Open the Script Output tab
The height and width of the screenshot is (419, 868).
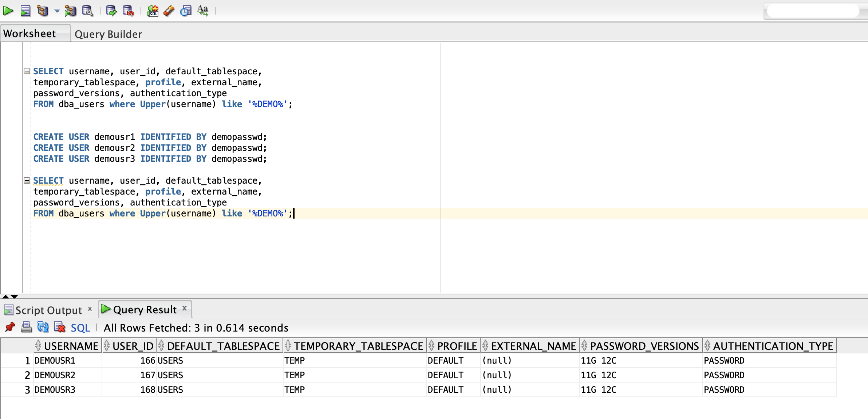click(48, 310)
